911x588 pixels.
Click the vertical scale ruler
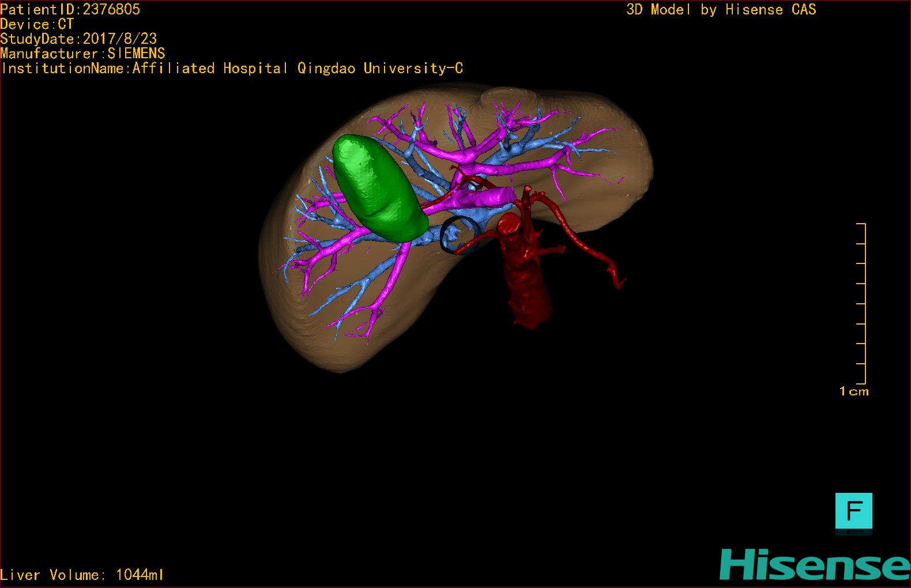pyautogui.click(x=861, y=303)
